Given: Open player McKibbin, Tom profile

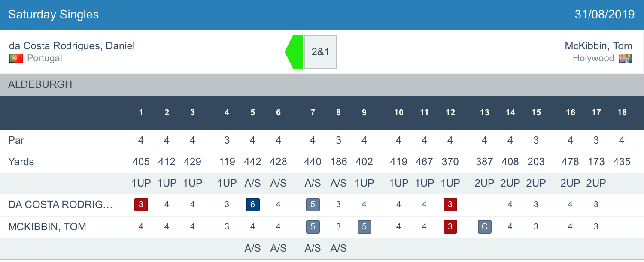Looking at the screenshot, I should [x=598, y=46].
